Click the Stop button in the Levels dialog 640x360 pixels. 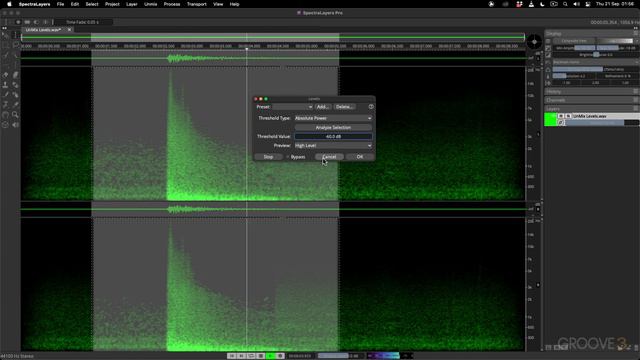click(268, 157)
